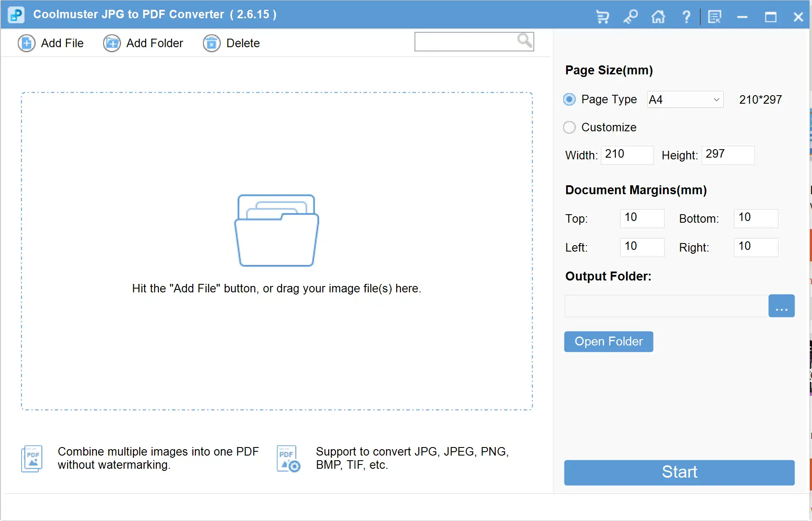812x521 pixels.
Task: Go to the home page icon
Action: click(x=658, y=17)
